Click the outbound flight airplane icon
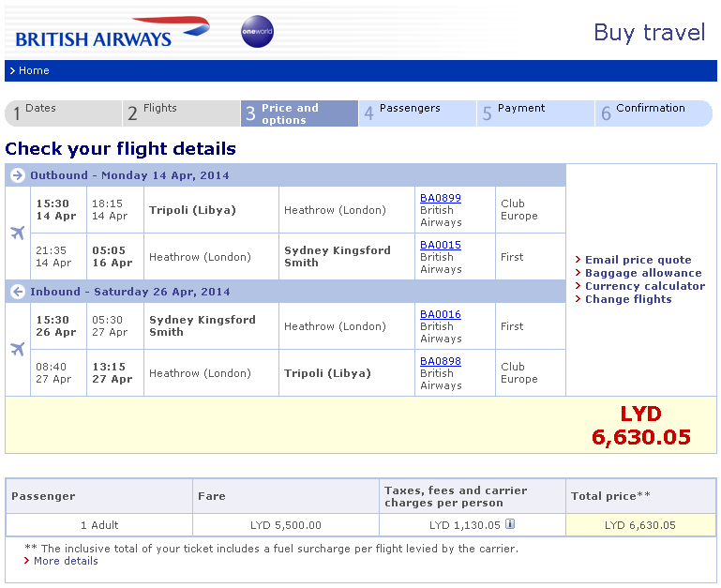The height and width of the screenshot is (588, 721). pyautogui.click(x=18, y=233)
